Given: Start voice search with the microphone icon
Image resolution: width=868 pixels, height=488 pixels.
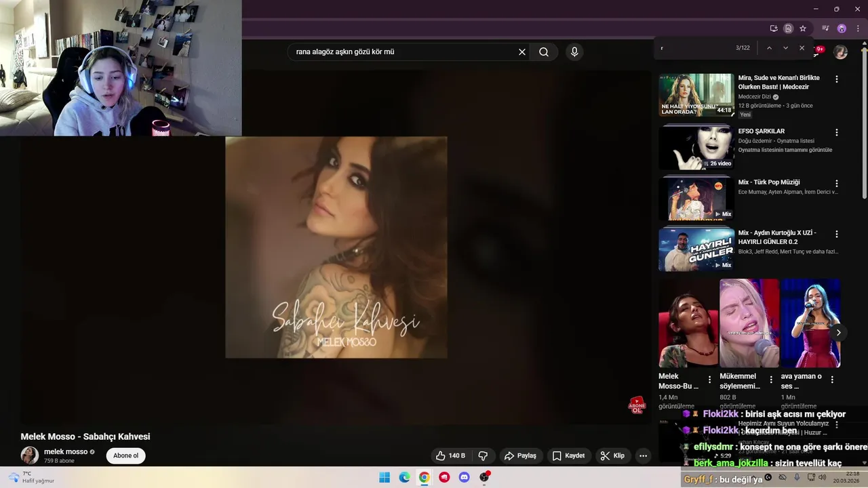Looking at the screenshot, I should (x=574, y=52).
